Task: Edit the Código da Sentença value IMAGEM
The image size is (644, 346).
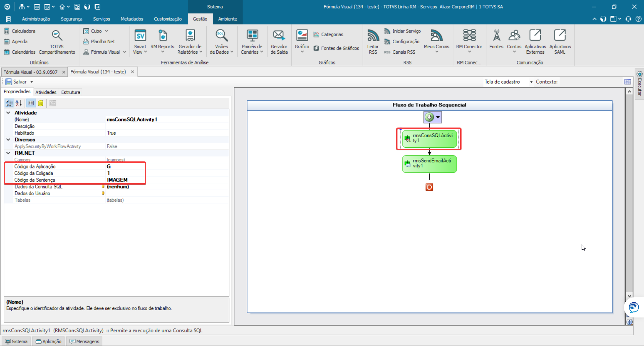Action: point(167,180)
